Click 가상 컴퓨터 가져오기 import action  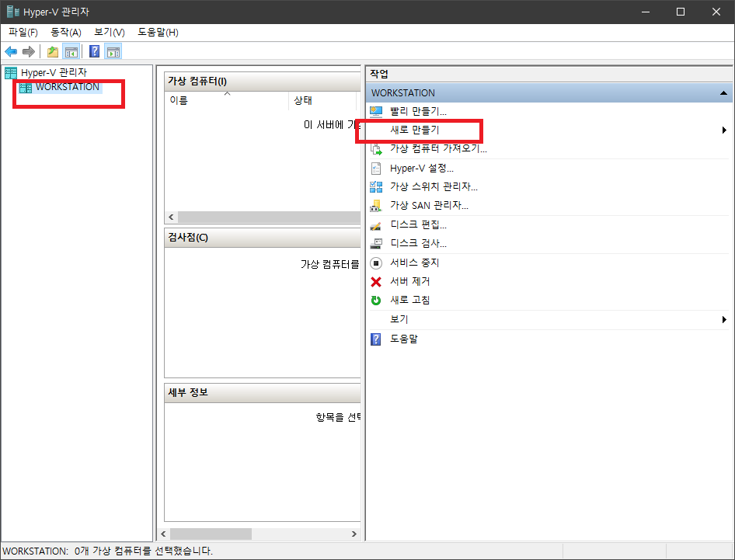[x=438, y=149]
